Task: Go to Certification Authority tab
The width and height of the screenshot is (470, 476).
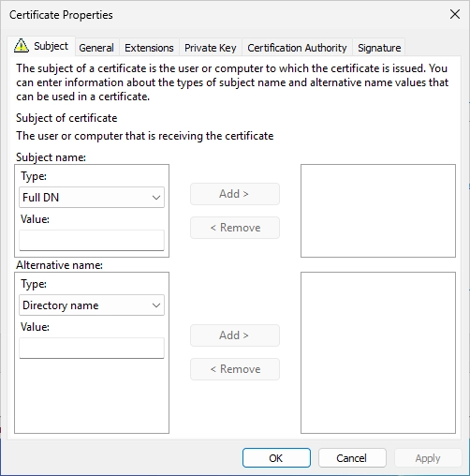Action: (297, 48)
